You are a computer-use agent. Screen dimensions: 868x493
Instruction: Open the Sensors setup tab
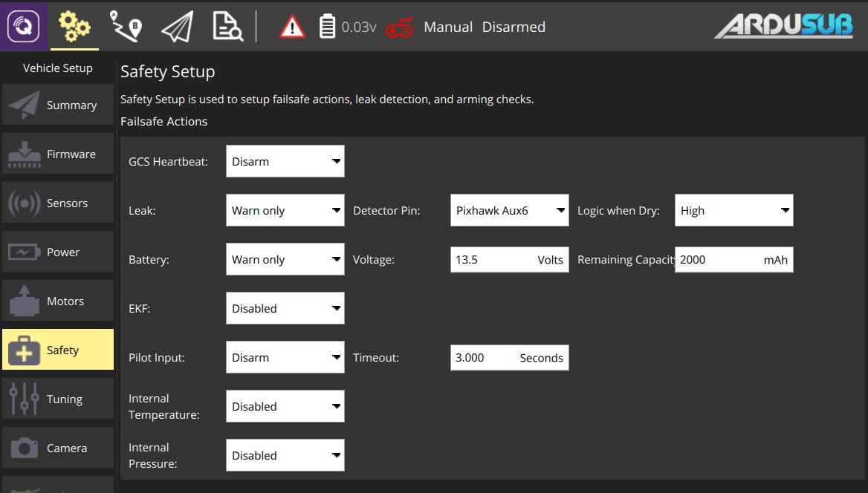58,203
